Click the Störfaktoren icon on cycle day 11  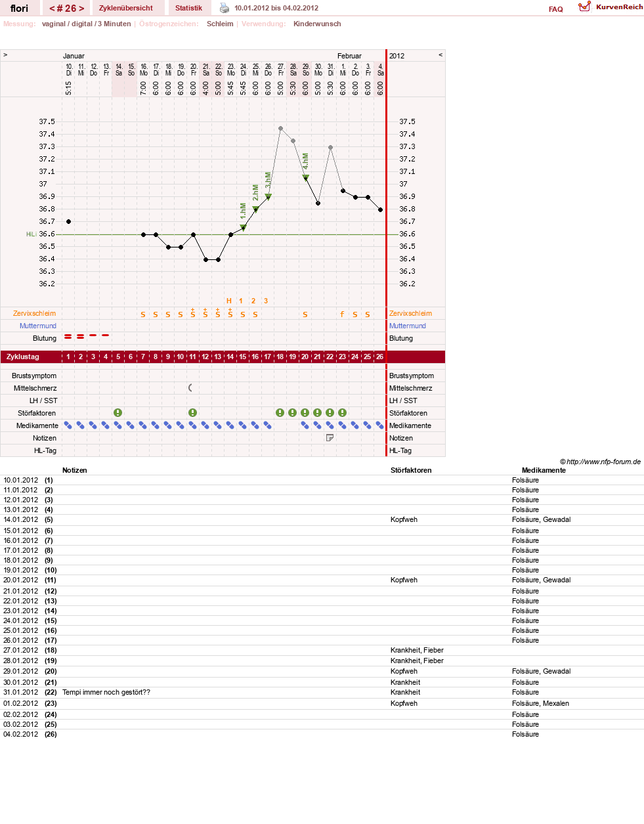[x=193, y=413]
